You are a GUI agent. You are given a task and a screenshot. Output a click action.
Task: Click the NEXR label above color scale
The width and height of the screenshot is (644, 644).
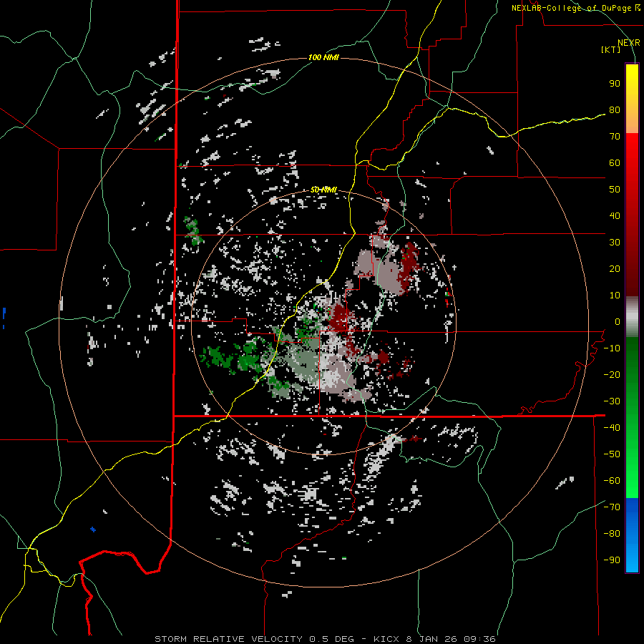point(629,43)
